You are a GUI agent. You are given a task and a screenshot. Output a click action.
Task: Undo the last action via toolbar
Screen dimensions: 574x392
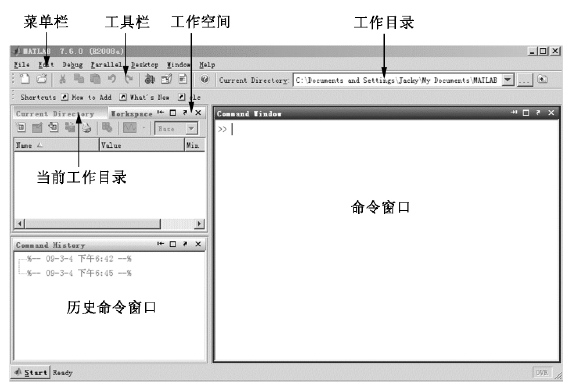click(112, 79)
